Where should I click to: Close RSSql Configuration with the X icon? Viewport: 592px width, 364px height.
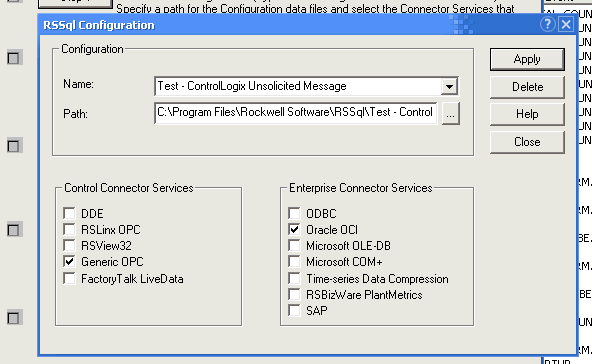(566, 25)
